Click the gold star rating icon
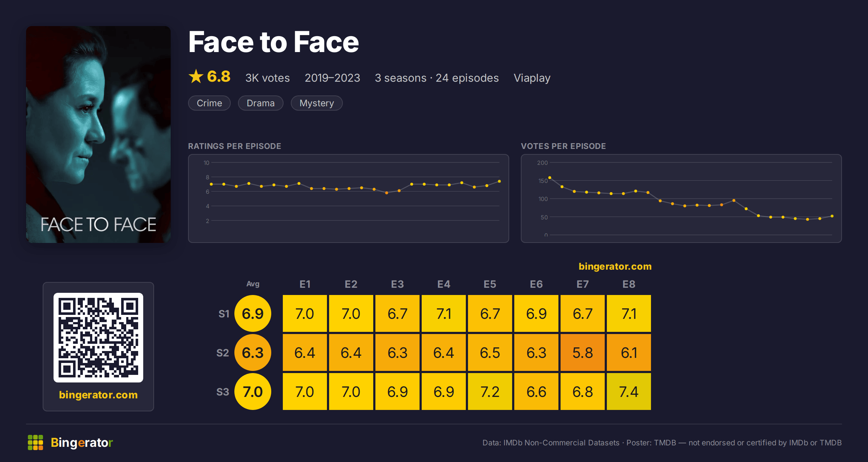This screenshot has width=868, height=462. point(196,76)
